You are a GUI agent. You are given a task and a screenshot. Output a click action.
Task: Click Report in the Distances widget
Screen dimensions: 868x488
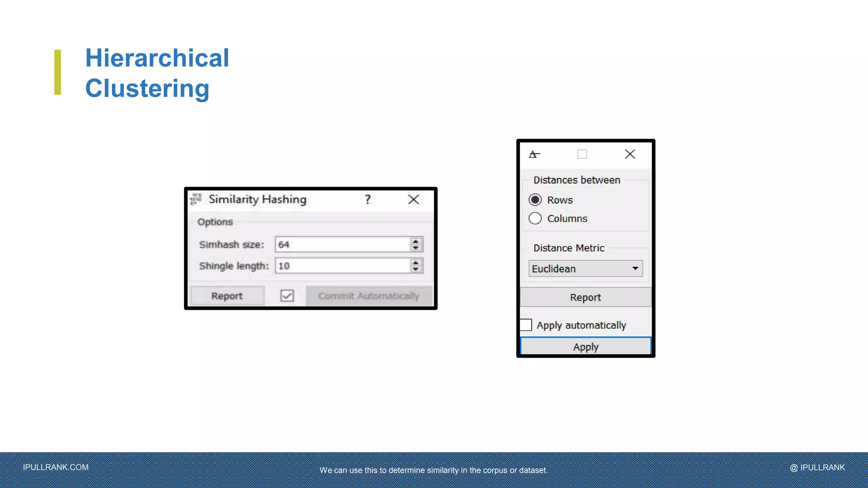tap(586, 297)
